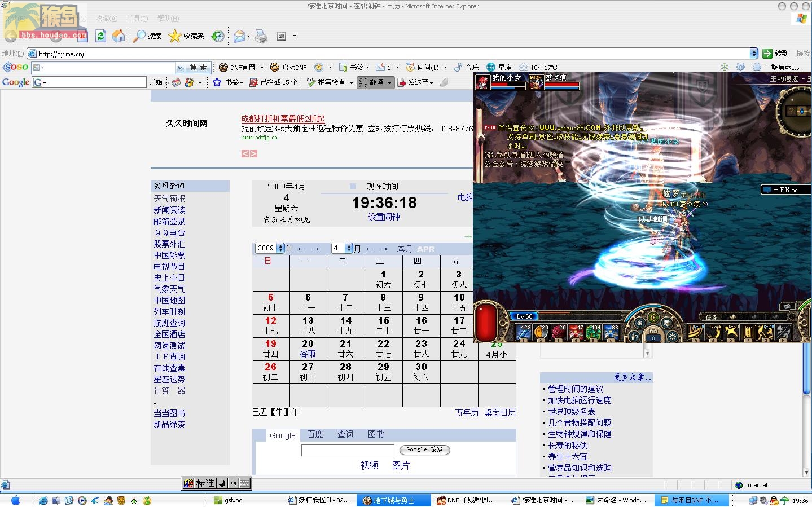Click next month arrow beside 月

pos(384,249)
